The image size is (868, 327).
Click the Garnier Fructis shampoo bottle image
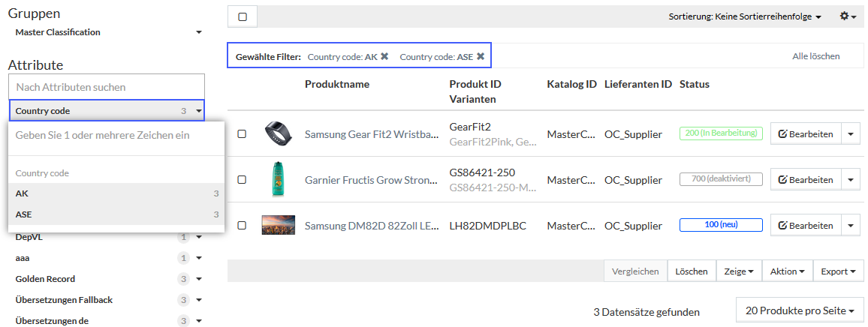(x=278, y=179)
